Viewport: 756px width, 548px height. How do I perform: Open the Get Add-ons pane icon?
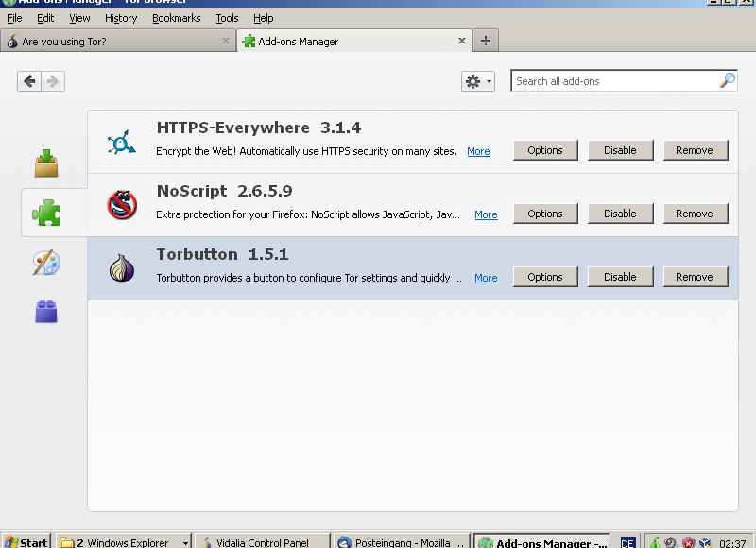46,163
